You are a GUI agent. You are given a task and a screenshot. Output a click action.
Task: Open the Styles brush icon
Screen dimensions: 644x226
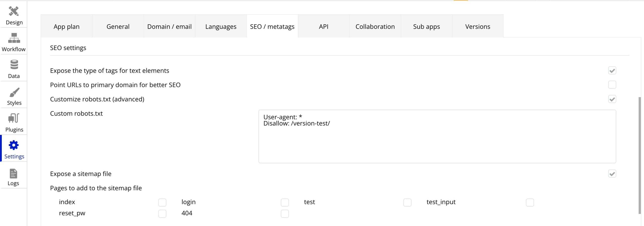[x=14, y=92]
